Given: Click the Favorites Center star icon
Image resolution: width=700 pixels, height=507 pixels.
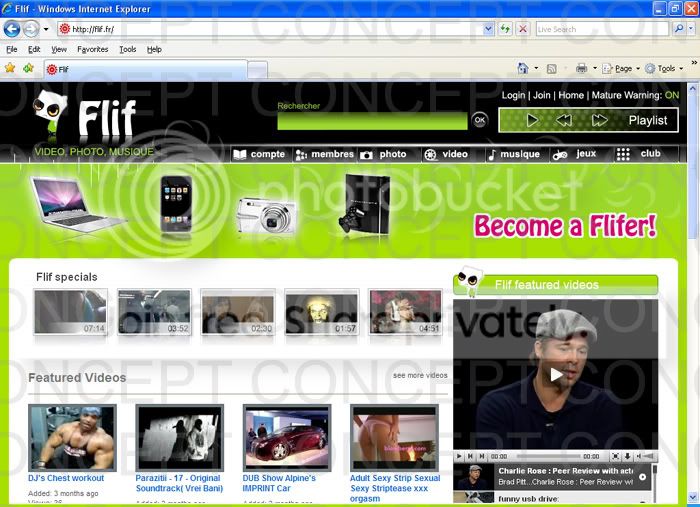Looking at the screenshot, I should pos(10,68).
